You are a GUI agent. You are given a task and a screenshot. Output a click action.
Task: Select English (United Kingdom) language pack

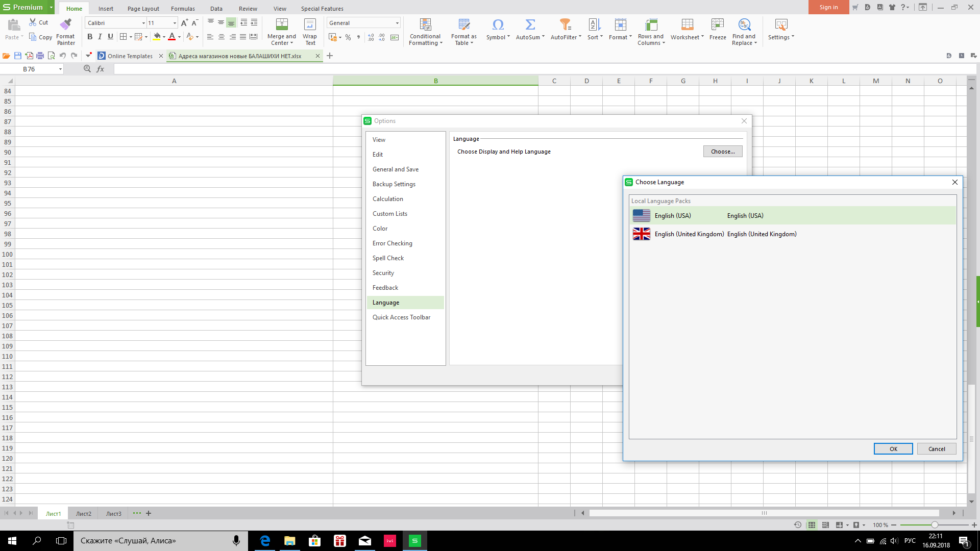pos(689,234)
